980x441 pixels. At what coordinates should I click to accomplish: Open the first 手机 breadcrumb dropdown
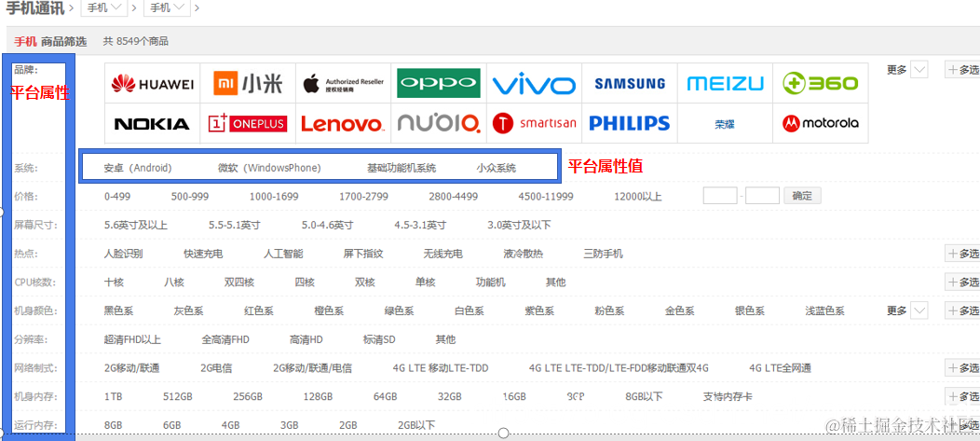pos(103,8)
